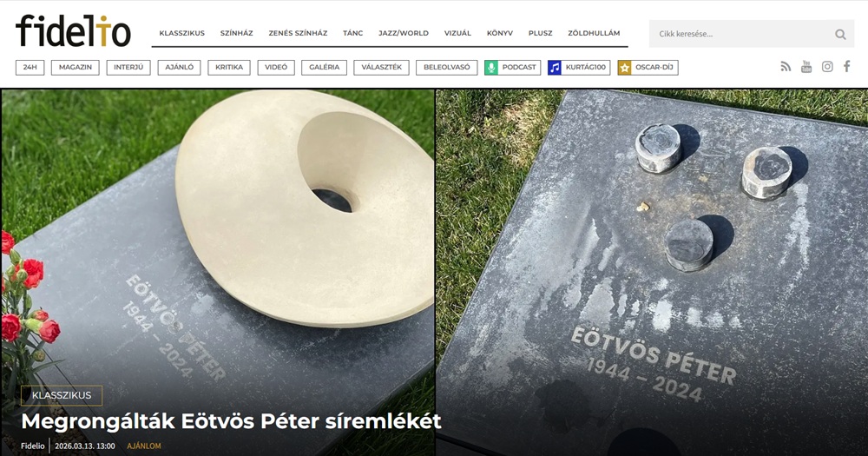This screenshot has height=456, width=868.
Task: Open the YouTube channel icon
Action: 806,67
